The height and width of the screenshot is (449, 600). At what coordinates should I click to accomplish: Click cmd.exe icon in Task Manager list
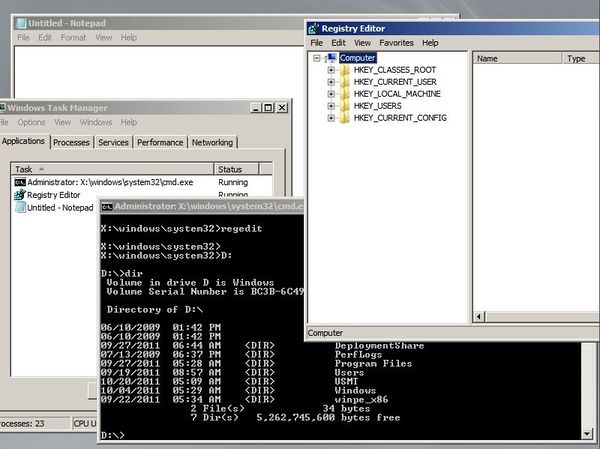[20, 182]
